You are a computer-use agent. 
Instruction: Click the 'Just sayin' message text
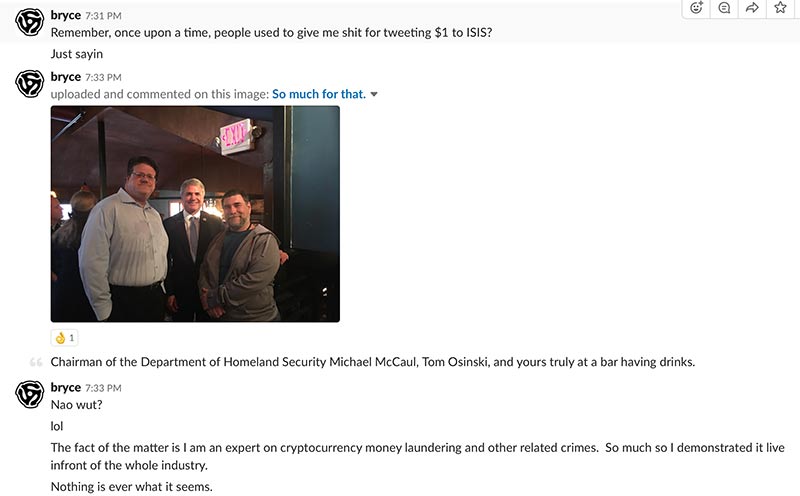coord(77,54)
